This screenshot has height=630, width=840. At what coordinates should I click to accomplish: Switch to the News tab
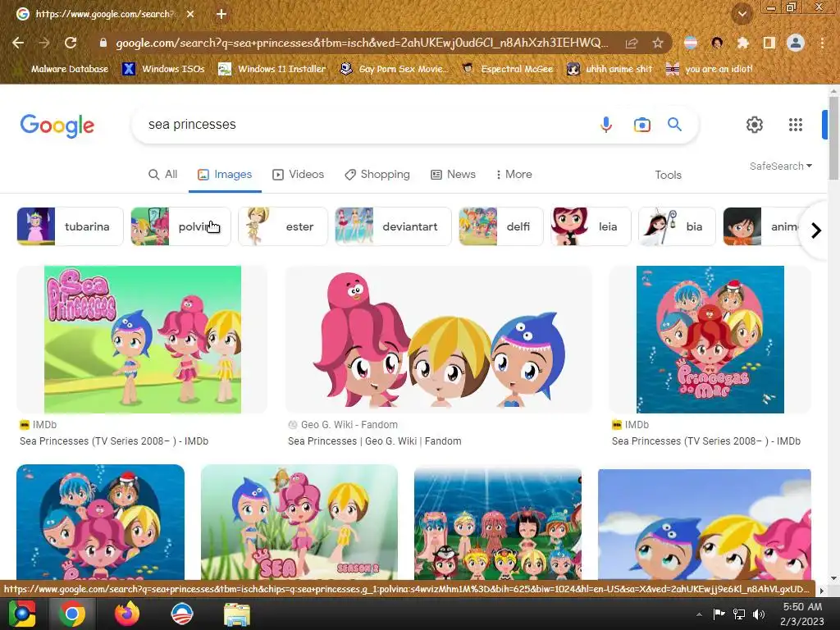[x=453, y=175]
